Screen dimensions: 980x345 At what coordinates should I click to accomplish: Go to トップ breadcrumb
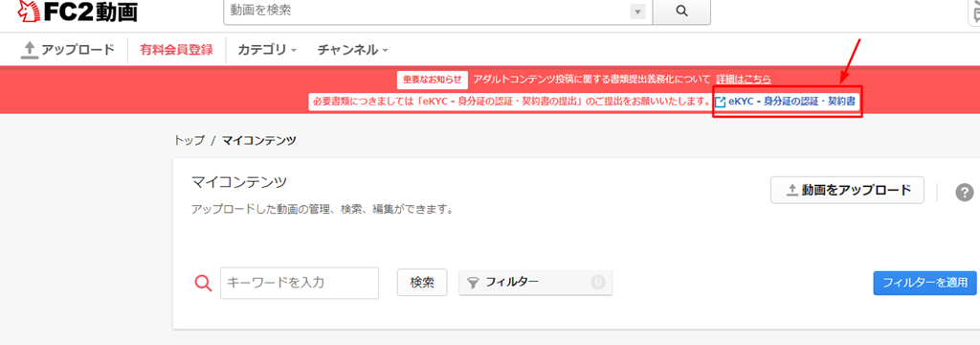click(189, 140)
